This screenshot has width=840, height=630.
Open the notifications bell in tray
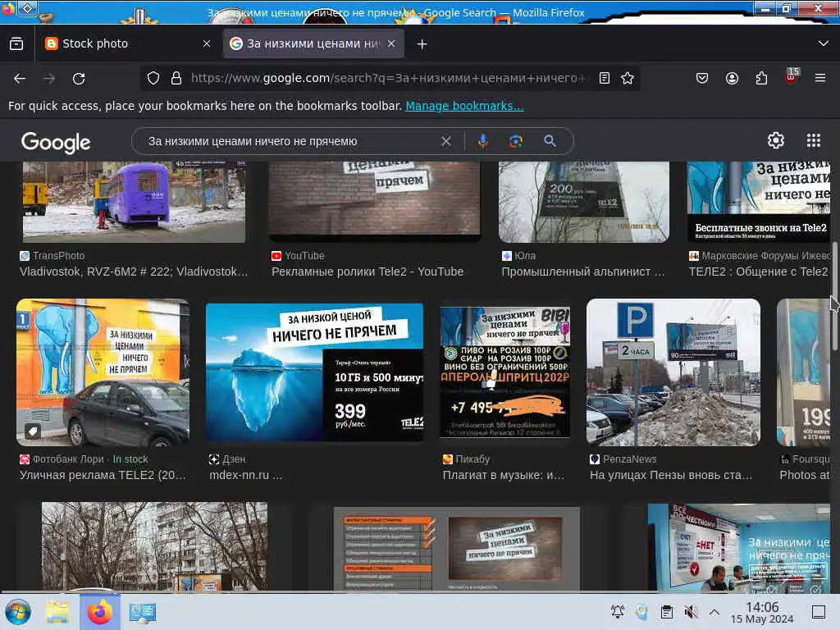(618, 611)
